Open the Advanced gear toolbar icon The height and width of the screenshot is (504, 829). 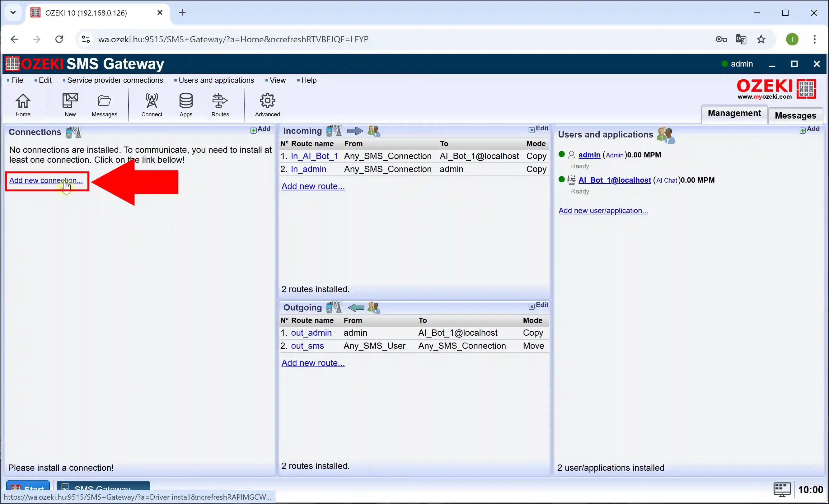pos(268,105)
